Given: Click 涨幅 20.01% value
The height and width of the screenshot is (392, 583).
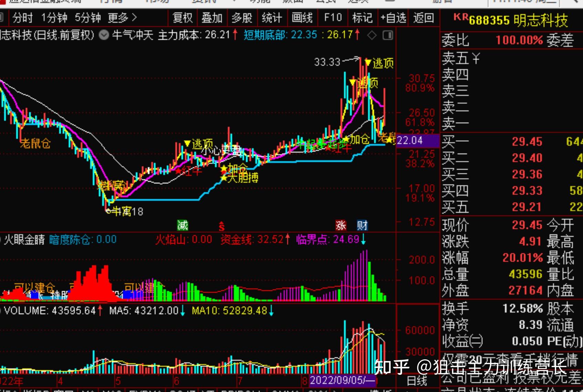Looking at the screenshot, I should point(522,258).
